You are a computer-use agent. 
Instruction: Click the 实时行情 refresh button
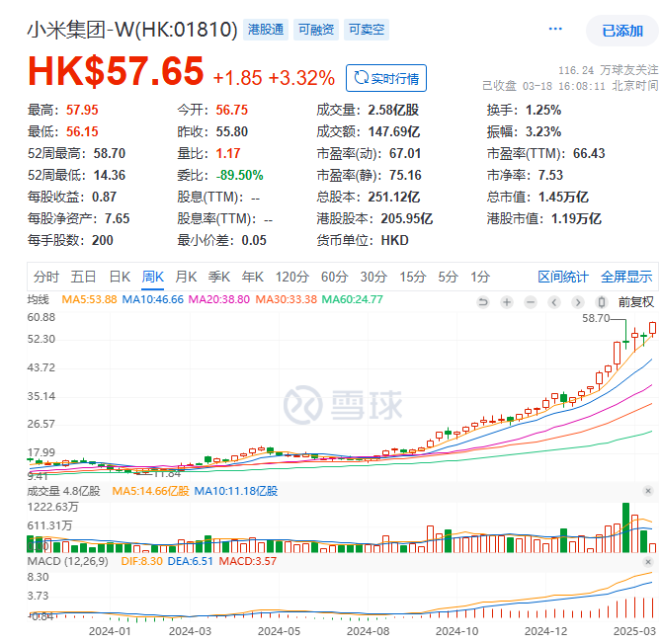pyautogui.click(x=386, y=78)
